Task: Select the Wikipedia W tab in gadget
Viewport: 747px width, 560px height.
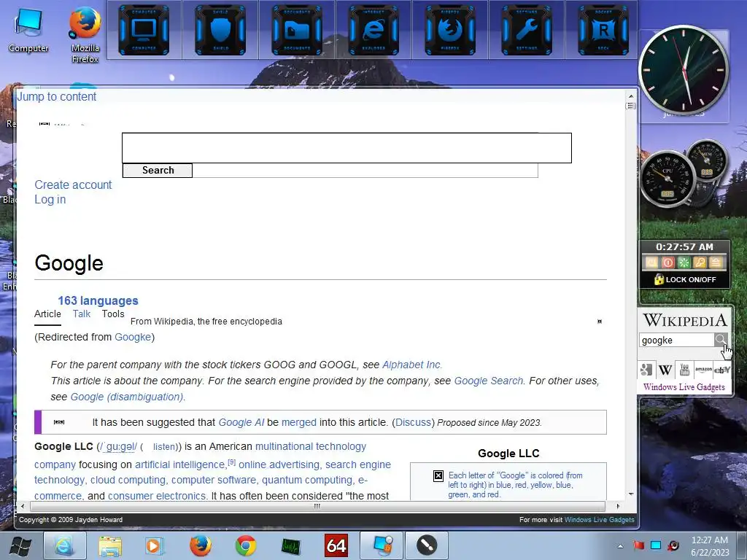Action: pos(665,370)
